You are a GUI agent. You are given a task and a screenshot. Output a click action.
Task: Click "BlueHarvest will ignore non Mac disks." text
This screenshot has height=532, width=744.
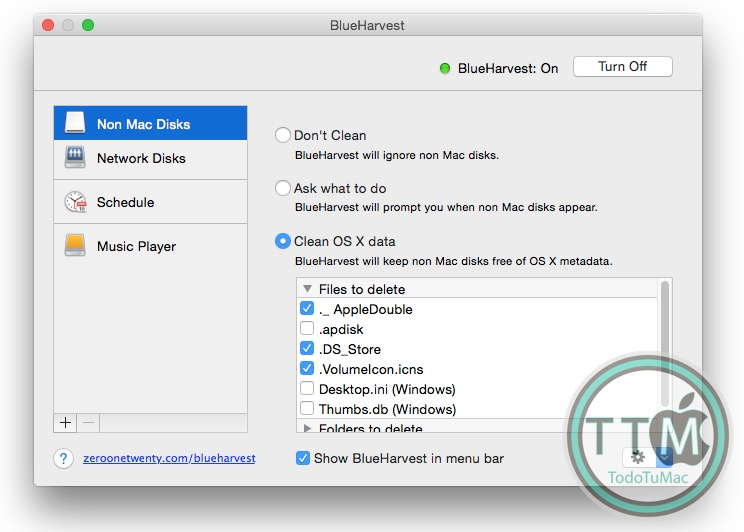tap(397, 155)
